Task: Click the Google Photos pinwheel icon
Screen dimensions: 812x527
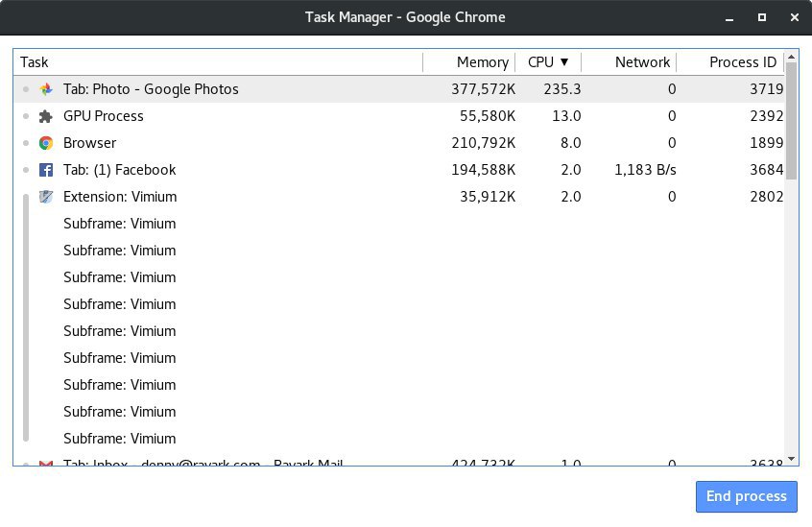Action: (x=46, y=89)
